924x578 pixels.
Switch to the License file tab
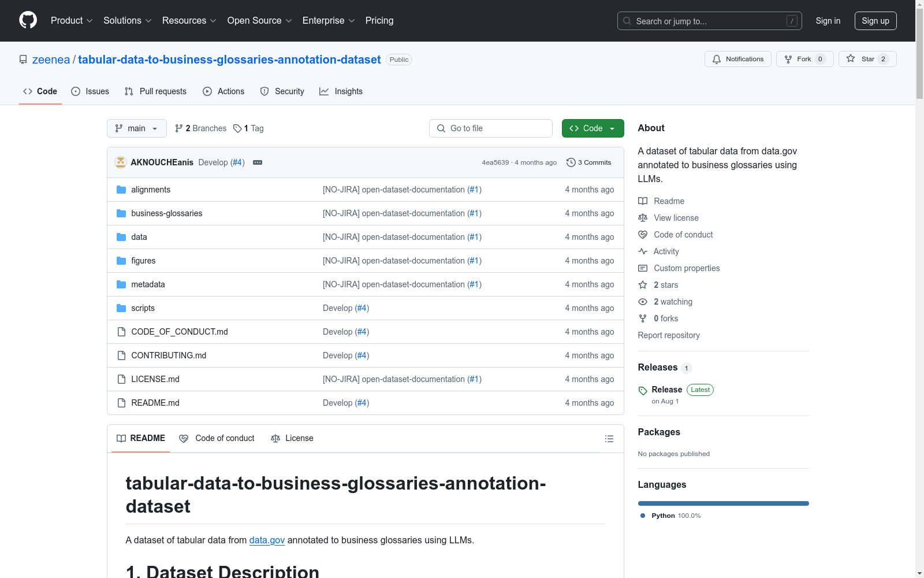tap(292, 438)
